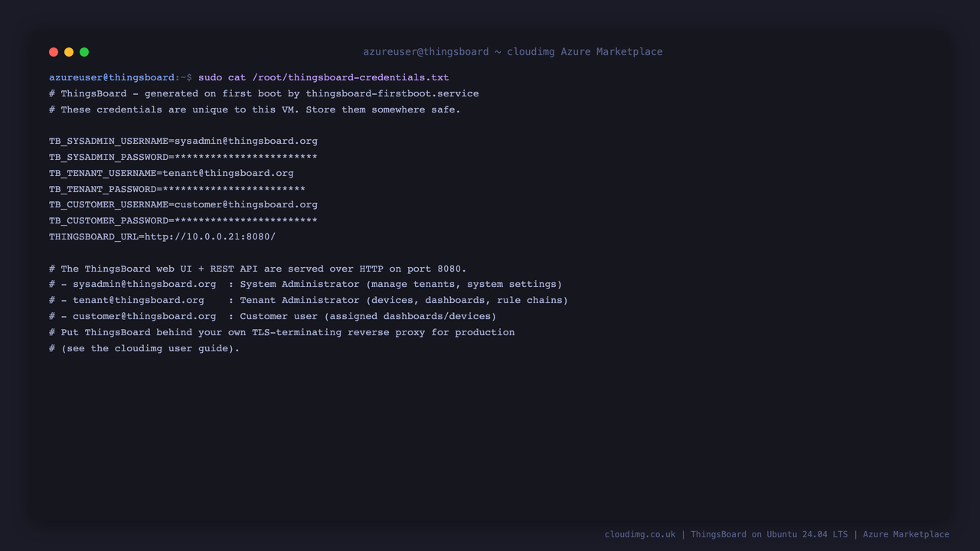The height and width of the screenshot is (551, 980).
Task: Click the TLS-terminating reverse proxy comment line
Action: [282, 332]
